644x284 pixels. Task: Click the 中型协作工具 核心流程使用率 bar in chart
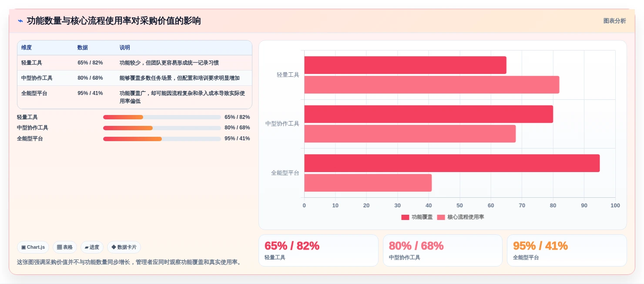[x=410, y=134]
